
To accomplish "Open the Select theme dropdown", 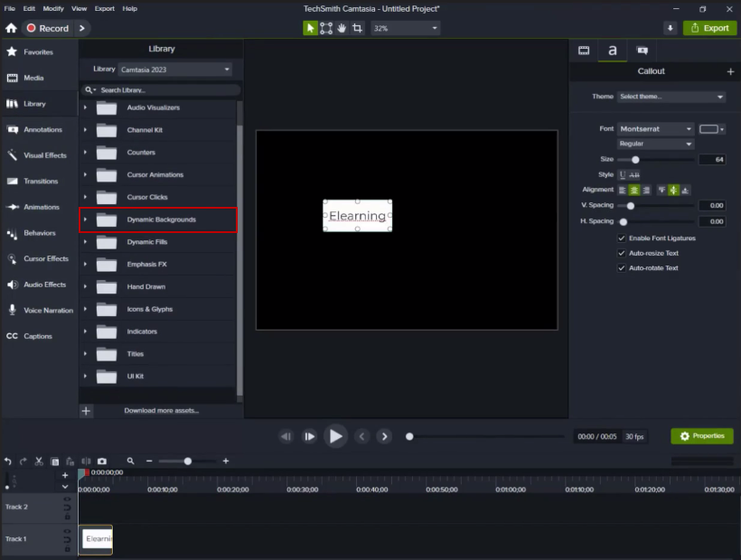I will tap(671, 97).
